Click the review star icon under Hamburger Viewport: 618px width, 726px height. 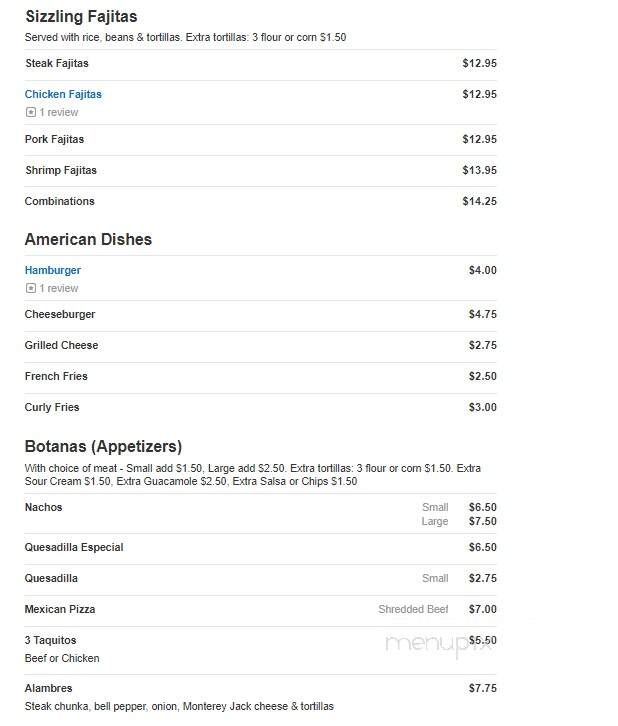(x=31, y=288)
